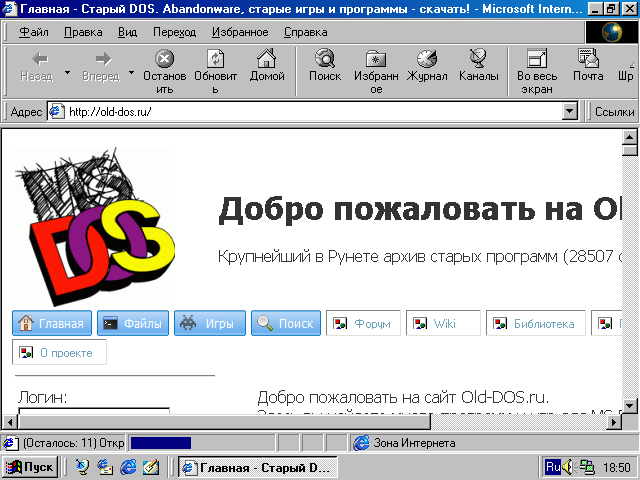Expand the address bar dropdown list
Image resolution: width=640 pixels, height=480 pixels.
pos(569,111)
